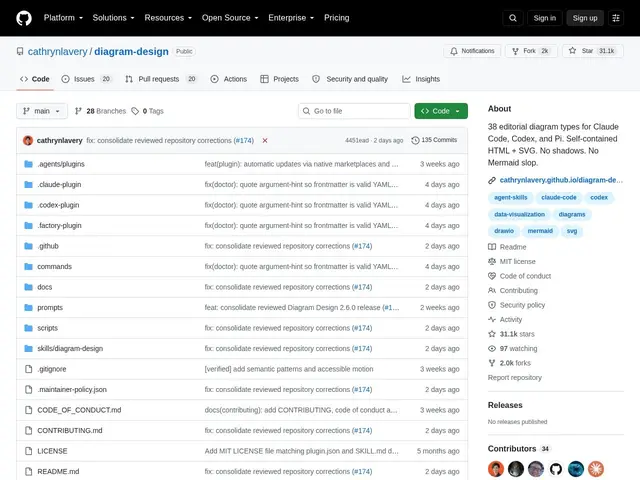Open the docs folder
This screenshot has height=480, width=640.
pyautogui.click(x=44, y=287)
